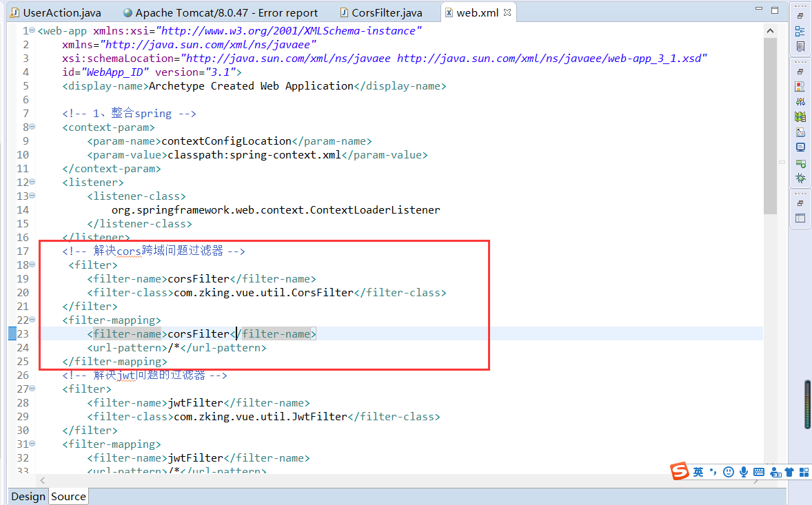Open the Properties view icon with sliders
The image size is (812, 505).
[800, 101]
